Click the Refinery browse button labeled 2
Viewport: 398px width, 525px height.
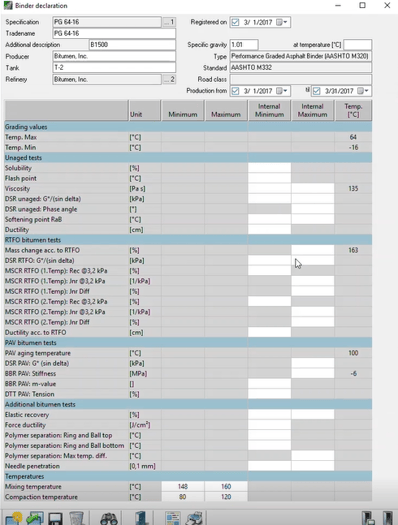point(169,79)
